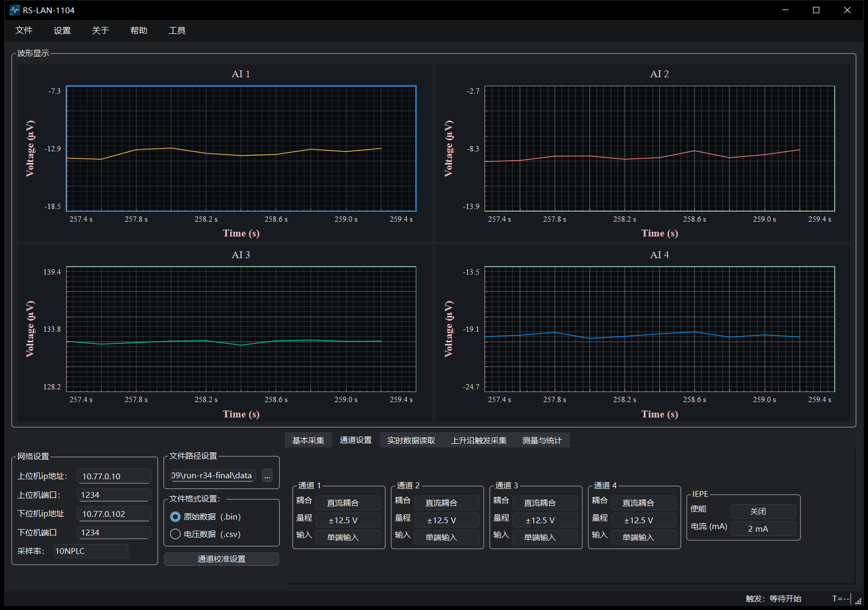Switch to the 上升沿触发采集 tab
This screenshot has width=868, height=610.
[479, 440]
